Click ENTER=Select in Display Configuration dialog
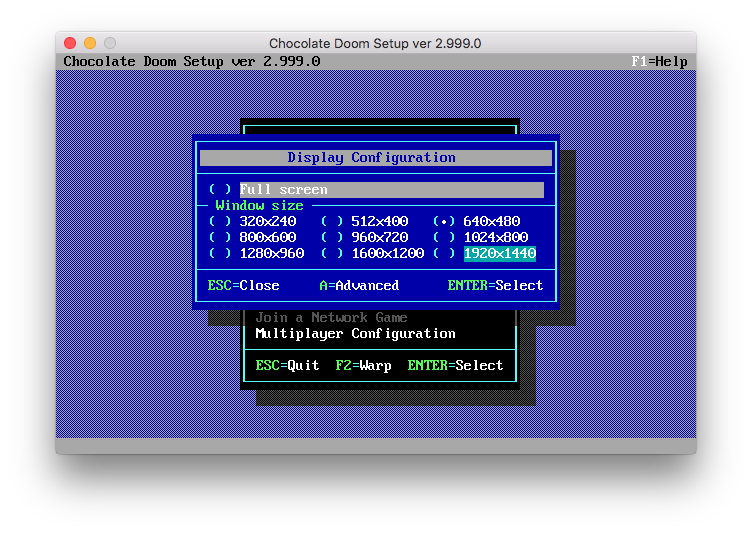The image size is (752, 534). pyautogui.click(x=495, y=285)
